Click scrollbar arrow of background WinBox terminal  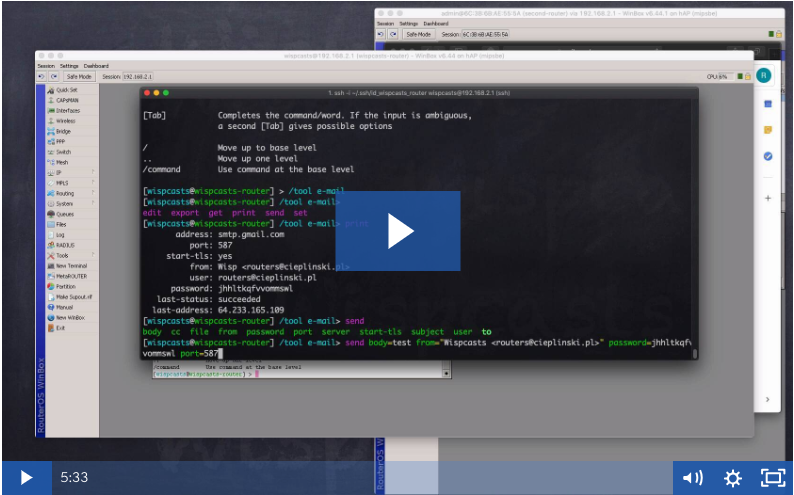[x=446, y=374]
